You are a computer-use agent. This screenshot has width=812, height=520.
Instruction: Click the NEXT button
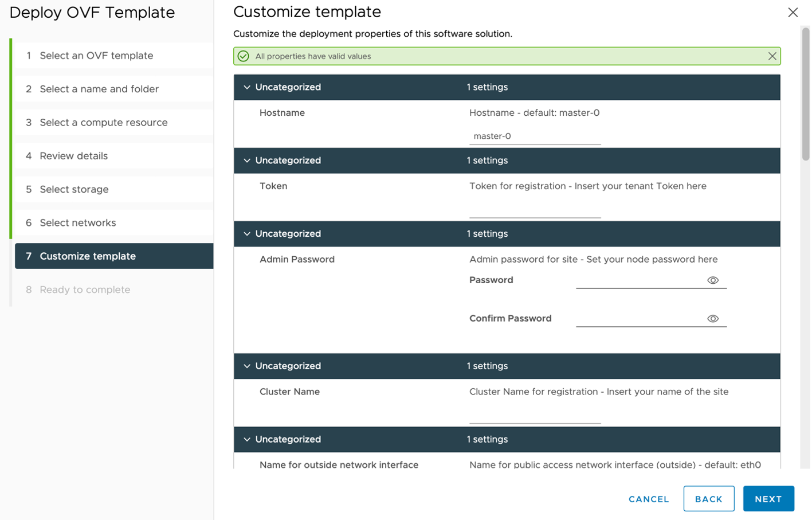pyautogui.click(x=769, y=499)
